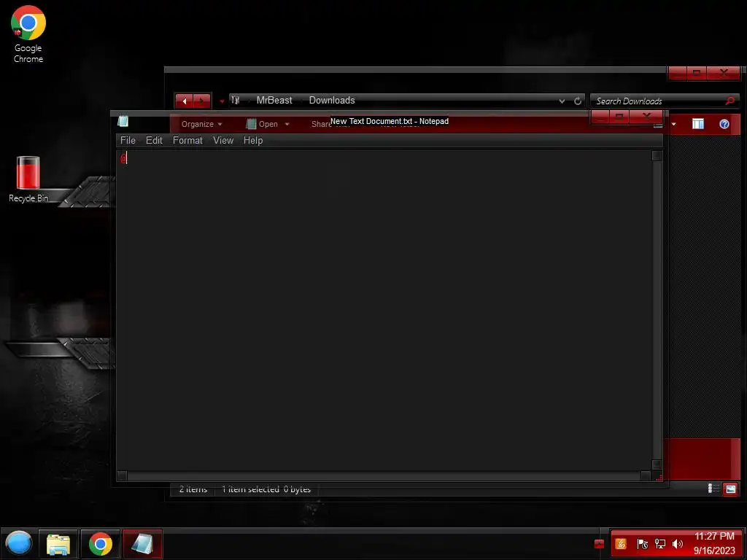The width and height of the screenshot is (747, 560).
Task: Click '2 items' in Explorer status bar
Action: 193,489
